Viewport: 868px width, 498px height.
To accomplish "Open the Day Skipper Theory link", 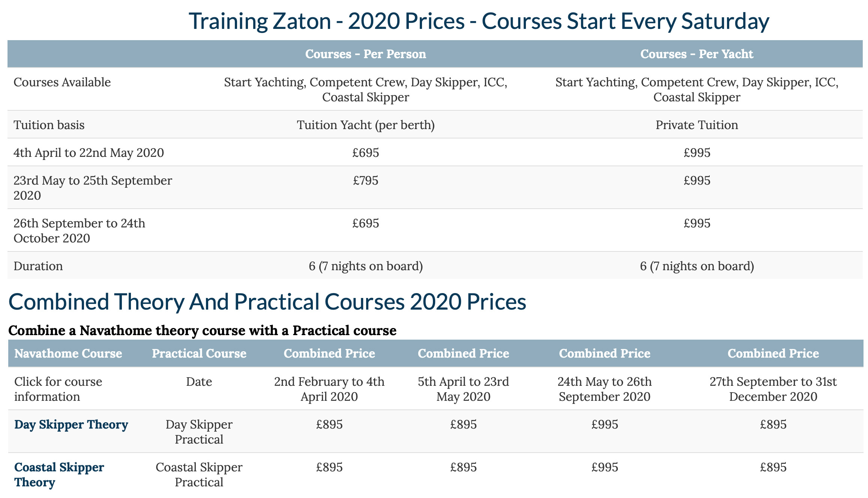I will point(71,424).
